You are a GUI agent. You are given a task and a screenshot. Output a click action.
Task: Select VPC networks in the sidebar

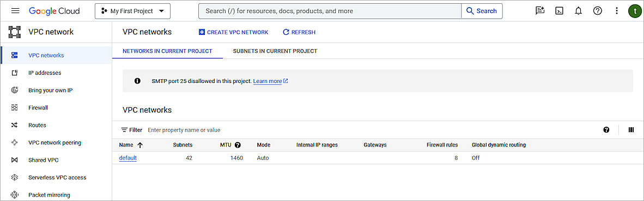(46, 55)
